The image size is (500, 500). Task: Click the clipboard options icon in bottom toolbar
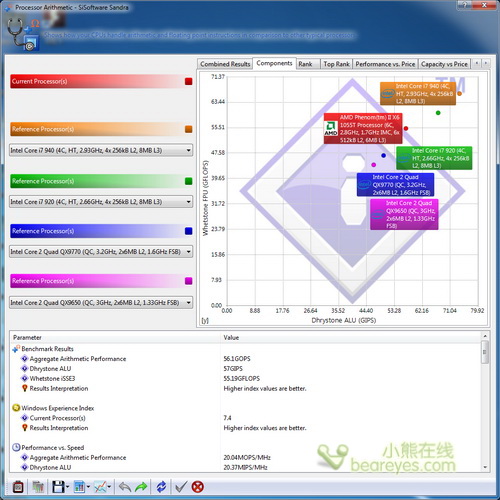tap(18, 487)
